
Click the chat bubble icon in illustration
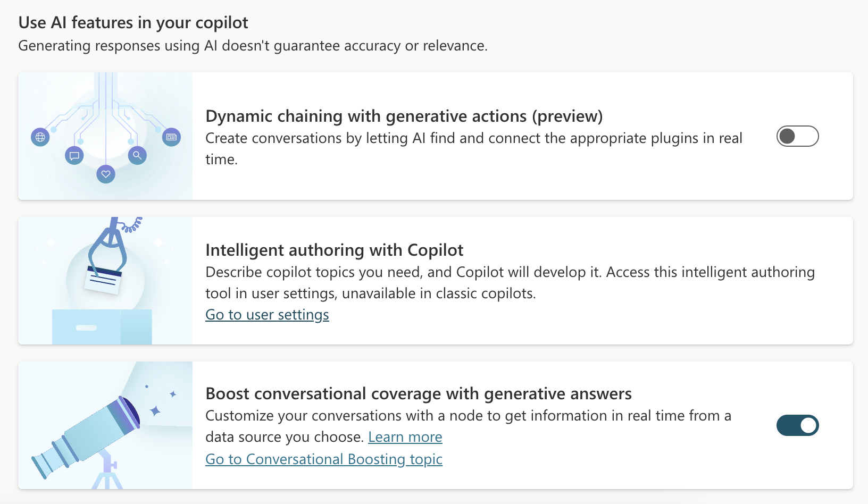[x=74, y=155]
